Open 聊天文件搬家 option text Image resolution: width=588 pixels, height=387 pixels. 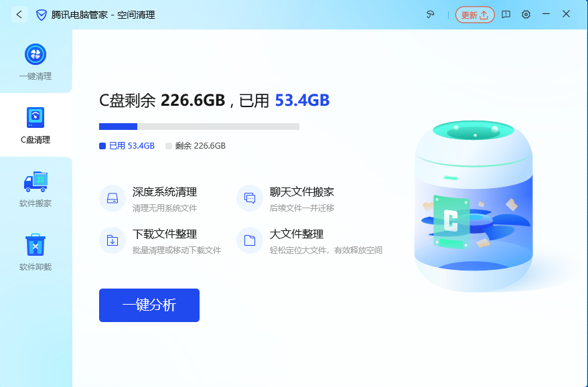(302, 192)
